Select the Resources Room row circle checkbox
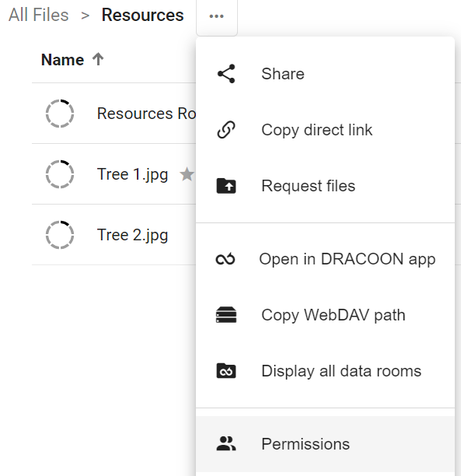 coord(60,114)
